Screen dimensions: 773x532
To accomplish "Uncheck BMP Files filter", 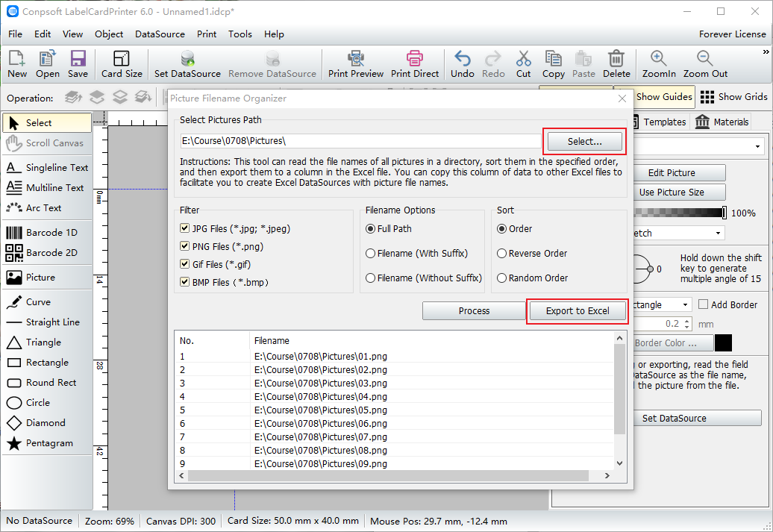I will click(x=185, y=282).
